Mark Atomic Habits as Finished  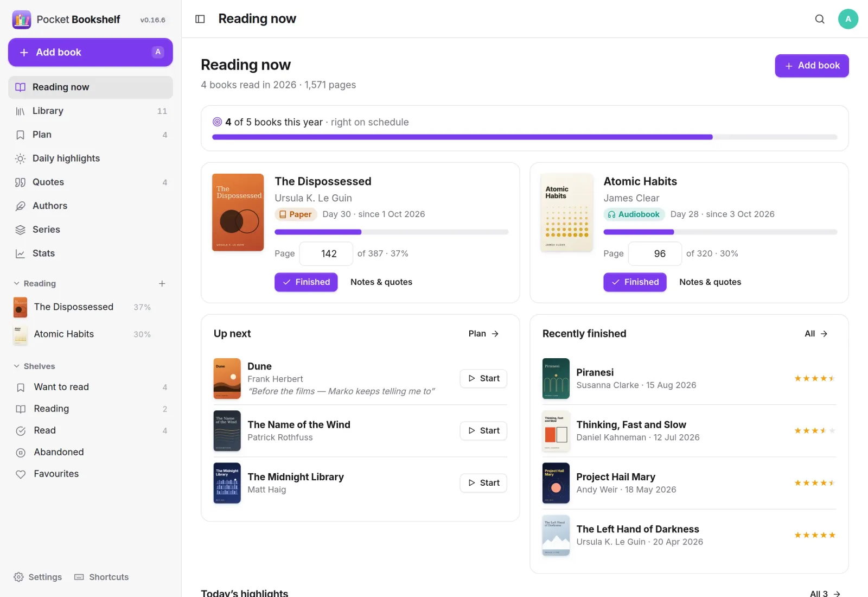pyautogui.click(x=635, y=282)
